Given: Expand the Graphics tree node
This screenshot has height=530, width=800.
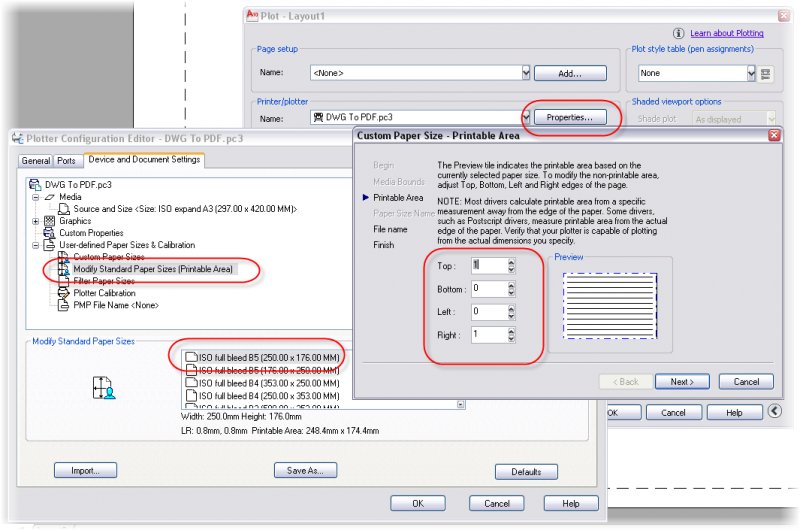Looking at the screenshot, I should (x=36, y=221).
